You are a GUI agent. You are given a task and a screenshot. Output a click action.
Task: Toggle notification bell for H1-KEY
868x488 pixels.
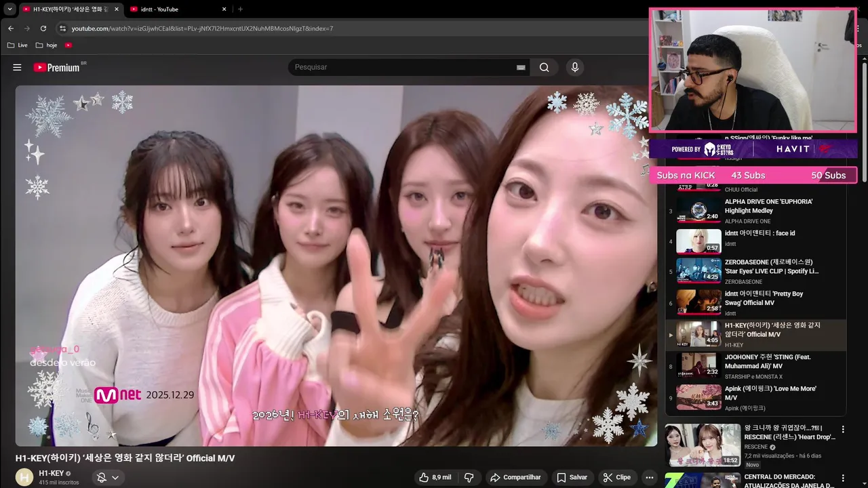(x=102, y=477)
